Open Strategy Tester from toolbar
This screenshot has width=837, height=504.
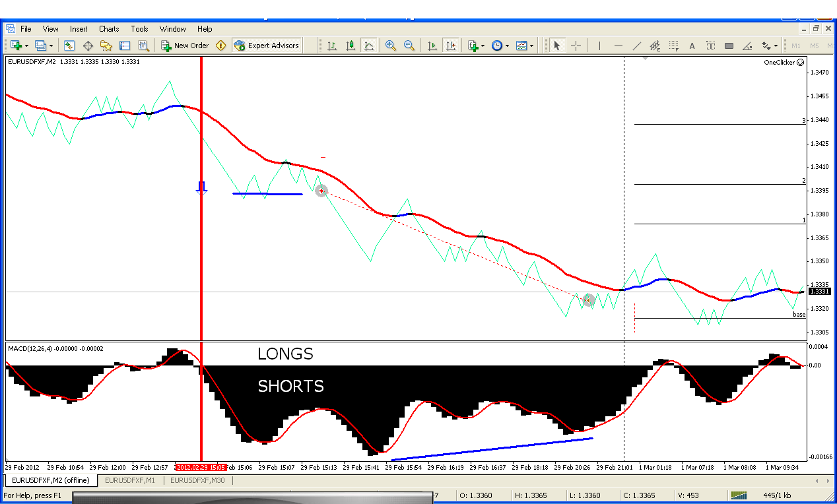pyautogui.click(x=143, y=46)
